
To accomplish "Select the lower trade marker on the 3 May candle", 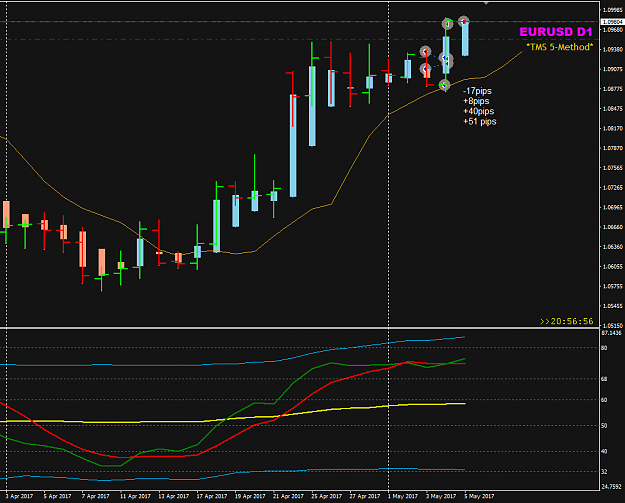I will point(425,69).
